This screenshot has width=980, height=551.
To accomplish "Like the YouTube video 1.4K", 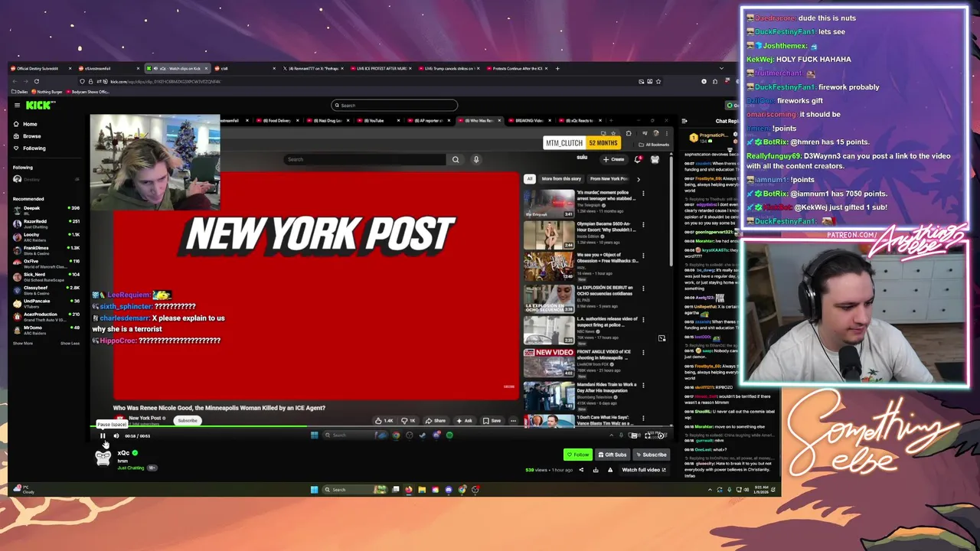I will point(384,420).
